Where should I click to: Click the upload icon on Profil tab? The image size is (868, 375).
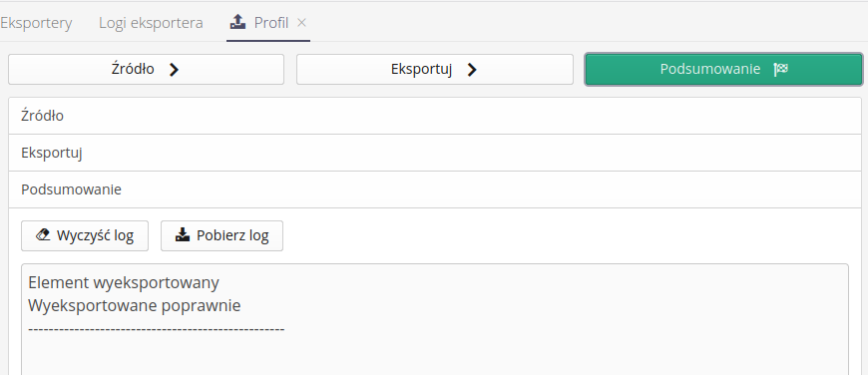[237, 22]
